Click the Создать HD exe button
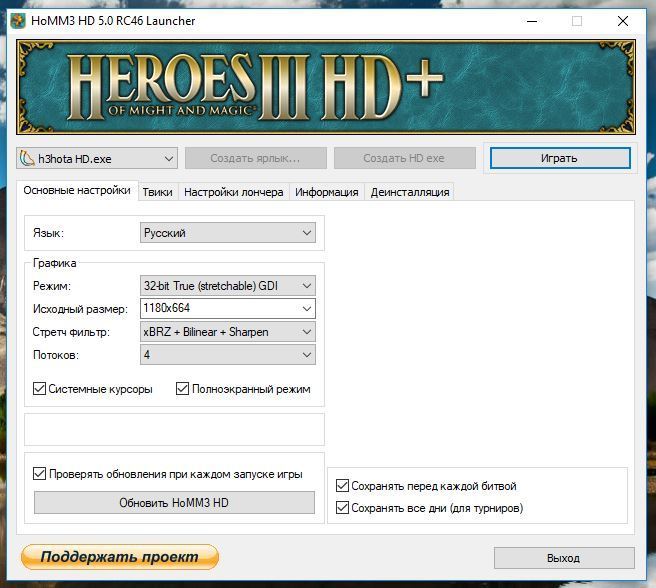Viewport: 656px width, 588px height. (405, 158)
